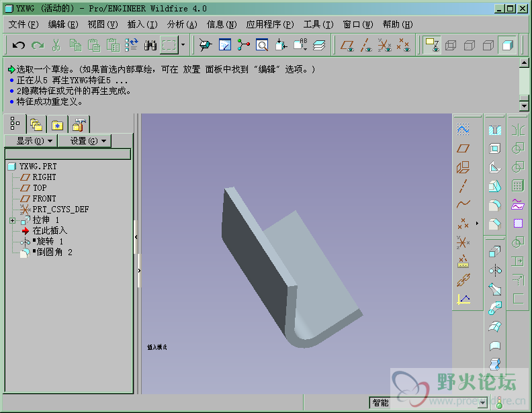
Task: Open the 工具(T) menu
Action: pyautogui.click(x=318, y=24)
